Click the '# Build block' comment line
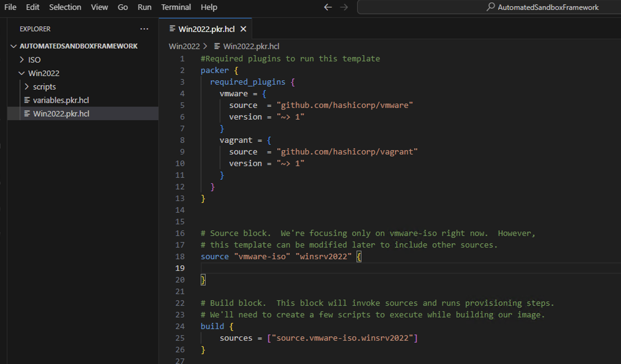The height and width of the screenshot is (364, 621). coord(377,303)
